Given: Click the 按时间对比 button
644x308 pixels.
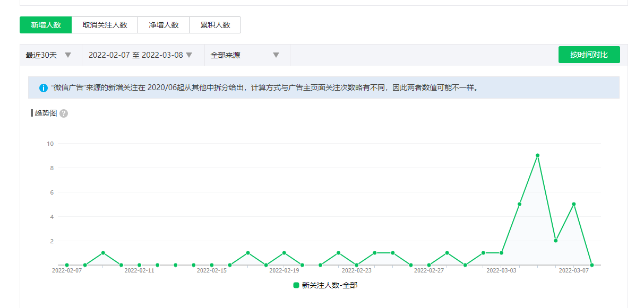Looking at the screenshot, I should point(589,55).
